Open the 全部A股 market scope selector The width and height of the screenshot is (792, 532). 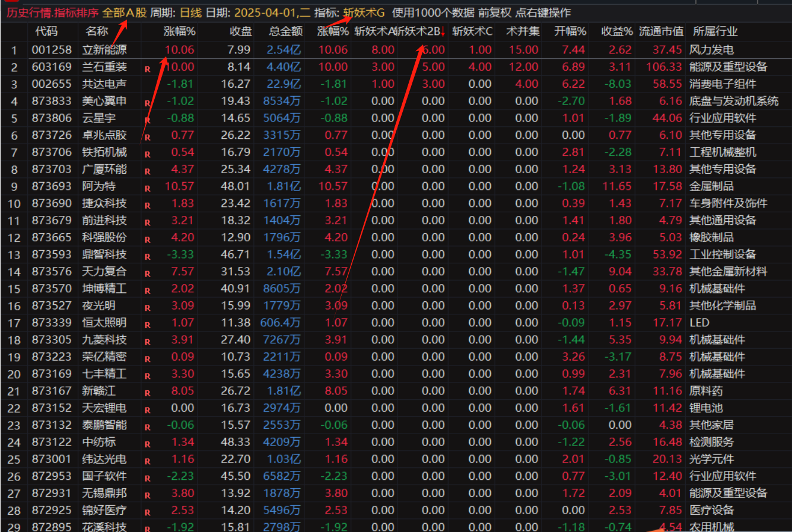(124, 12)
